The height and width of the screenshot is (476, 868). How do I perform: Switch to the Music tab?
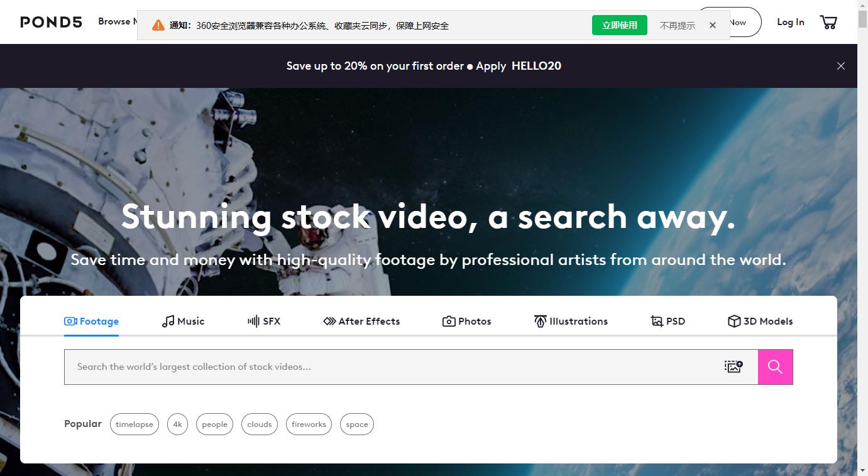click(183, 322)
